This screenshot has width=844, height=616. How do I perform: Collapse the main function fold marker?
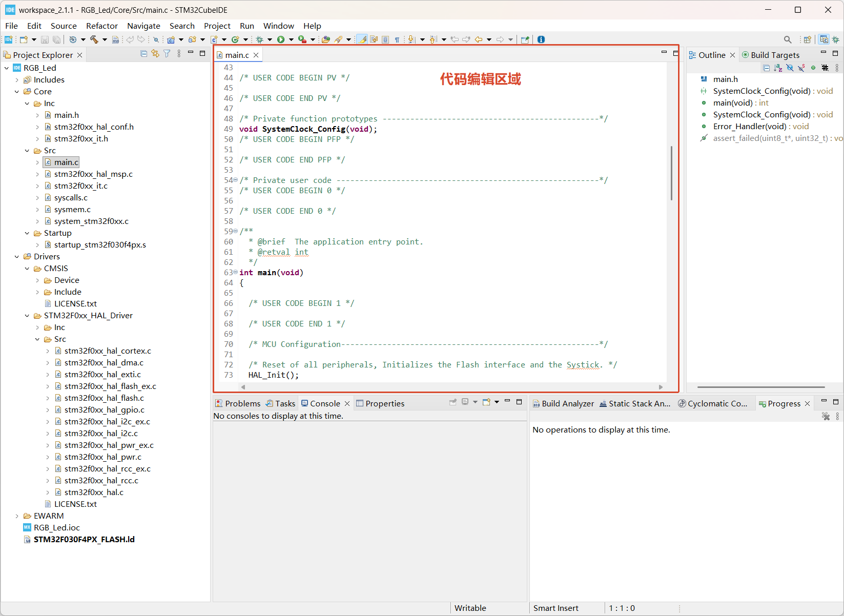coord(235,272)
